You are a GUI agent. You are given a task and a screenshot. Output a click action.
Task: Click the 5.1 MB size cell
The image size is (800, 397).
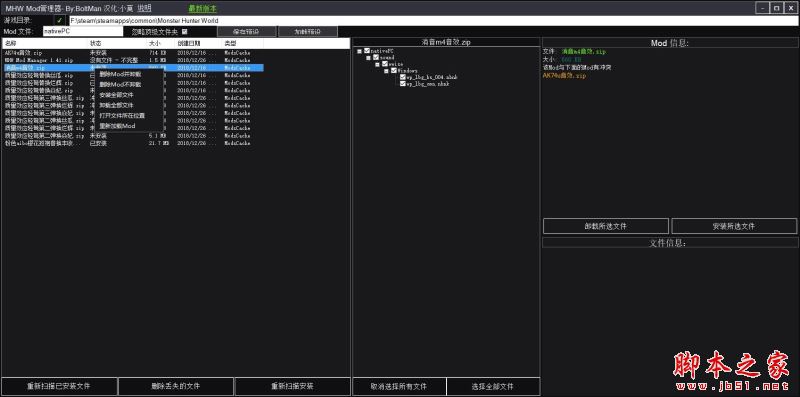(x=157, y=136)
